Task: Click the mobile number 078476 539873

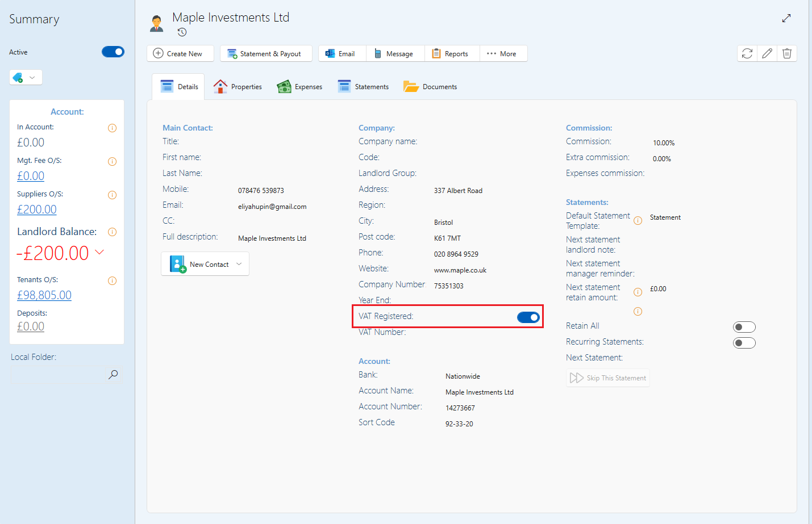Action: [261, 191]
